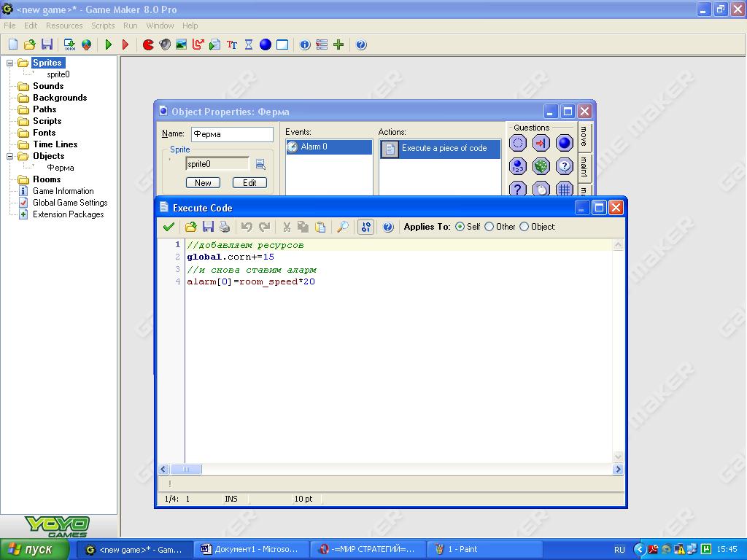Click the Create executable toolbar icon
Viewport: 747px width, 560px height.
point(69,44)
